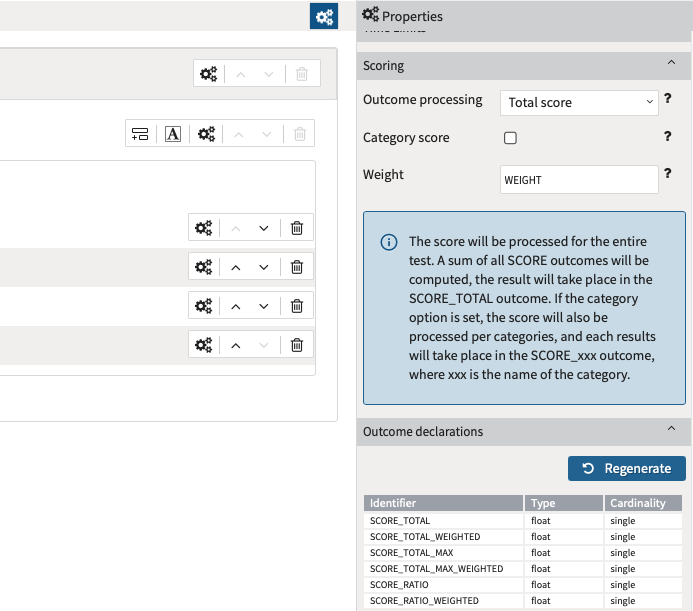This screenshot has width=693, height=611.
Task: Click the Regenerate button
Action: [x=627, y=469]
